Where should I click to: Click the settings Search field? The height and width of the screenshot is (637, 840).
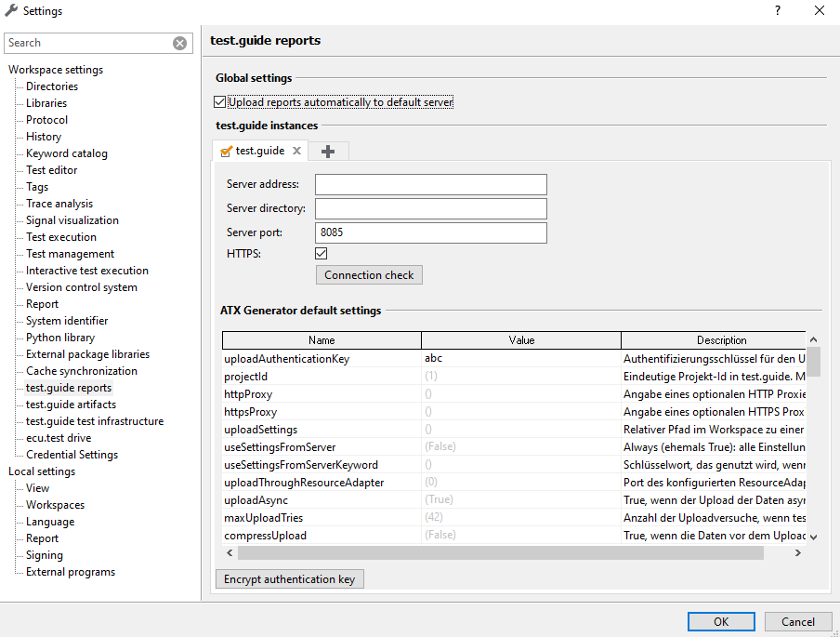pos(88,43)
